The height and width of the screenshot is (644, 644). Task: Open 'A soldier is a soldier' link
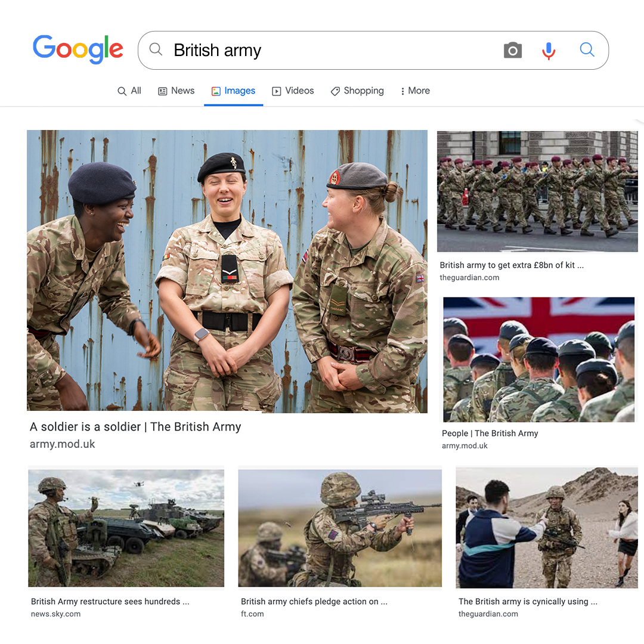135,427
